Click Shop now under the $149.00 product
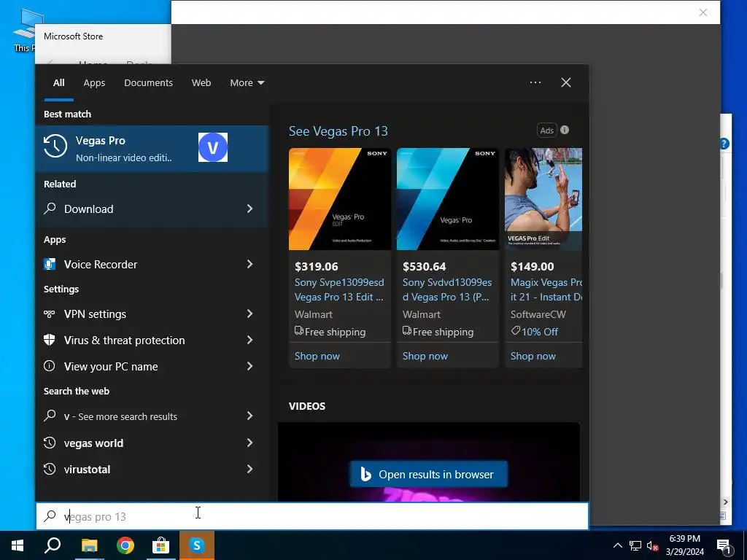 (533, 356)
